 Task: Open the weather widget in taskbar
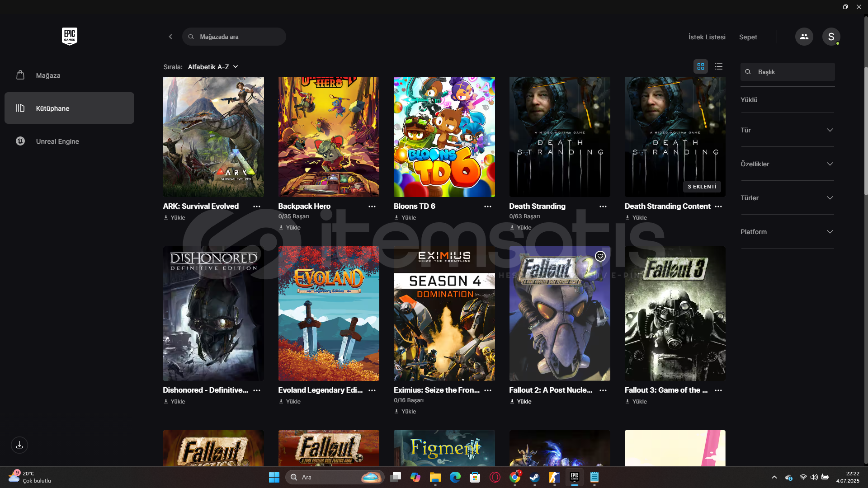[x=30, y=477]
